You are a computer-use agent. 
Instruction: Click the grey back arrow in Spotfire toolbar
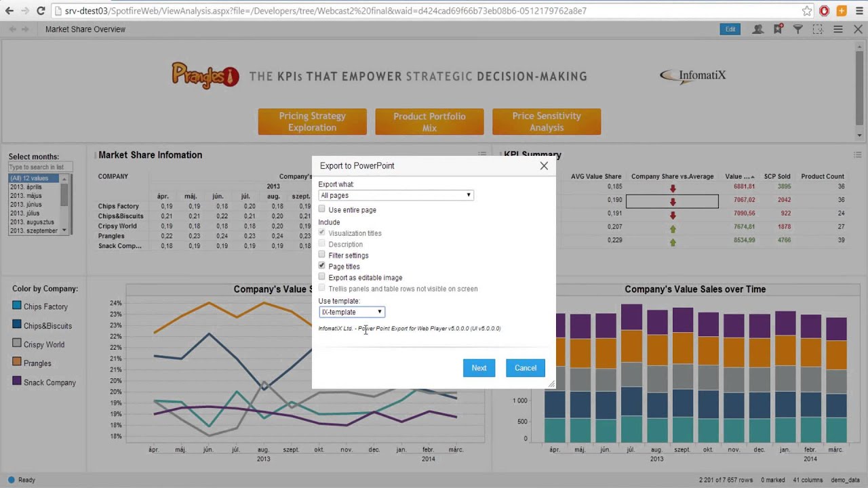point(13,29)
